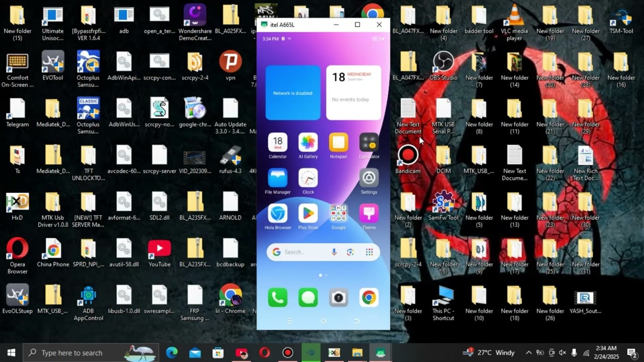The image size is (644, 362).
Task: Open the phone's Clock app
Action: pos(308,178)
